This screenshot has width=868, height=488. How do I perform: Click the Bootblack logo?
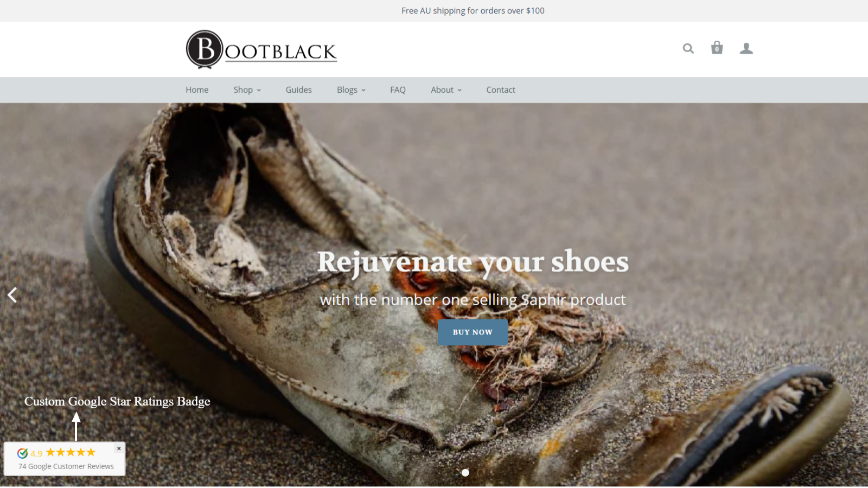[x=261, y=50]
